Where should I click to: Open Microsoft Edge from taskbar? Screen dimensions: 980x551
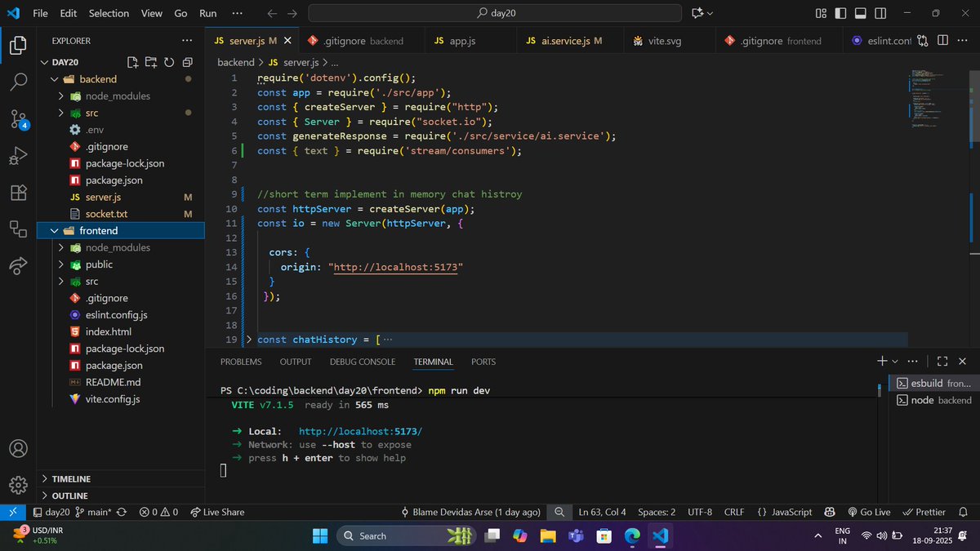(632, 535)
